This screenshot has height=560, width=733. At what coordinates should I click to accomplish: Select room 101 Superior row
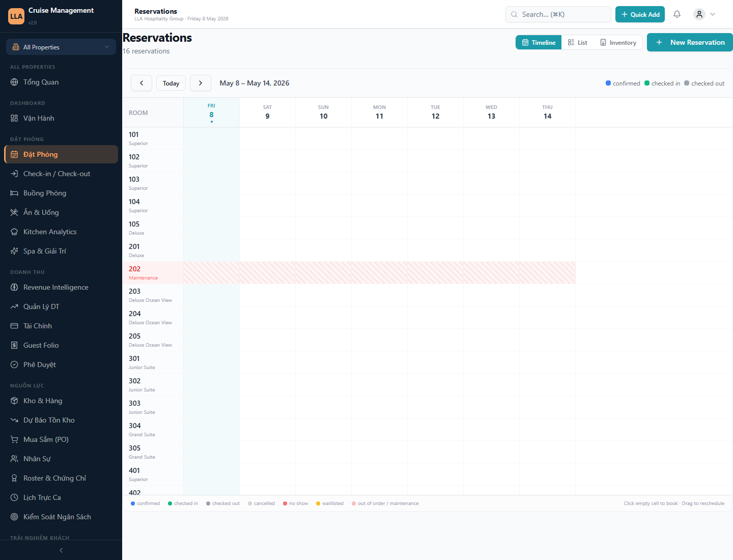pyautogui.click(x=153, y=138)
